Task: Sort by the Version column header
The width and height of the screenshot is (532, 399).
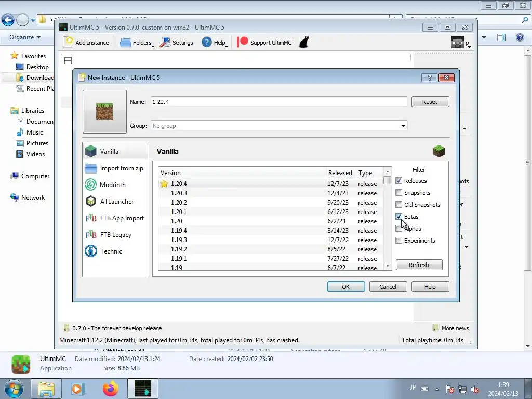Action: point(242,173)
